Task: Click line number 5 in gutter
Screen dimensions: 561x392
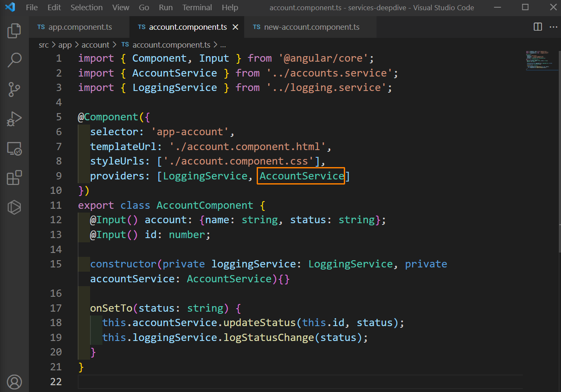Action: coord(59,117)
